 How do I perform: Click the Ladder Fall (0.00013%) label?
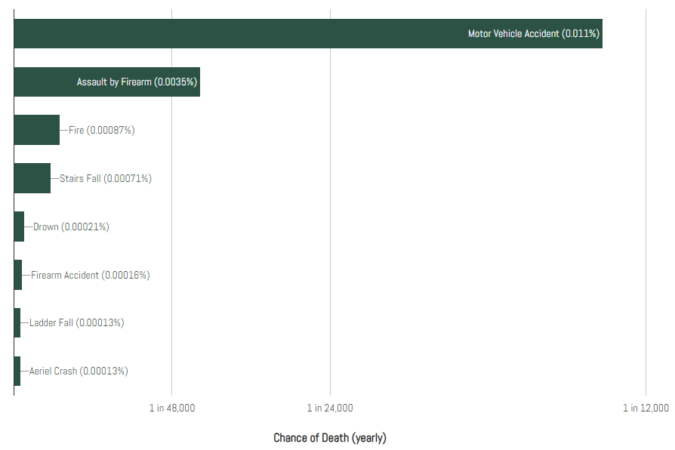click(x=77, y=323)
